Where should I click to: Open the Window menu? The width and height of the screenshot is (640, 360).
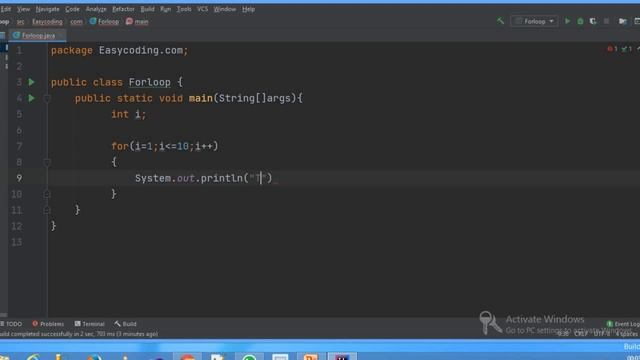pyautogui.click(x=224, y=9)
